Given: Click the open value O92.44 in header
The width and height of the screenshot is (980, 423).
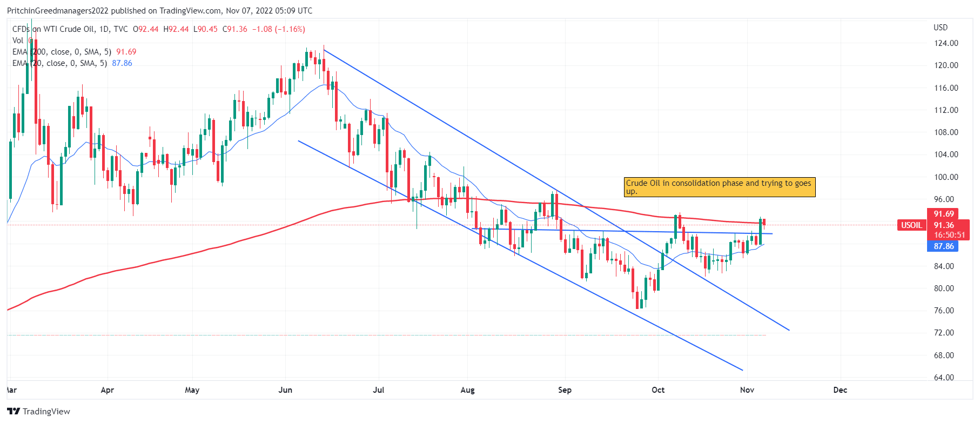Looking at the screenshot, I should pyautogui.click(x=146, y=29).
